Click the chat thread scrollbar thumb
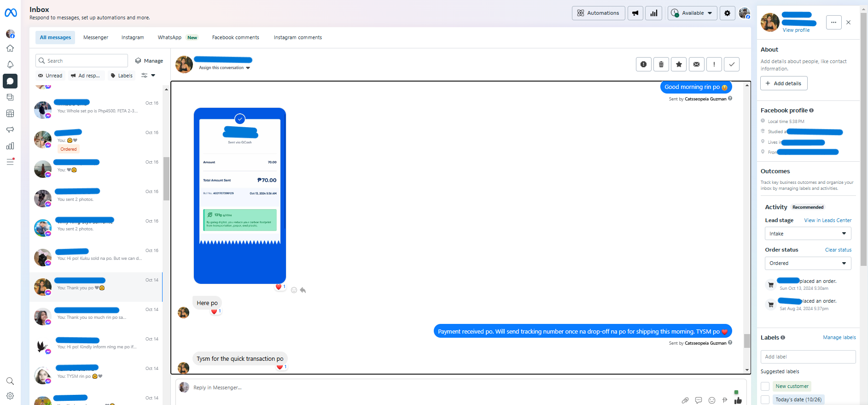 pos(747,340)
